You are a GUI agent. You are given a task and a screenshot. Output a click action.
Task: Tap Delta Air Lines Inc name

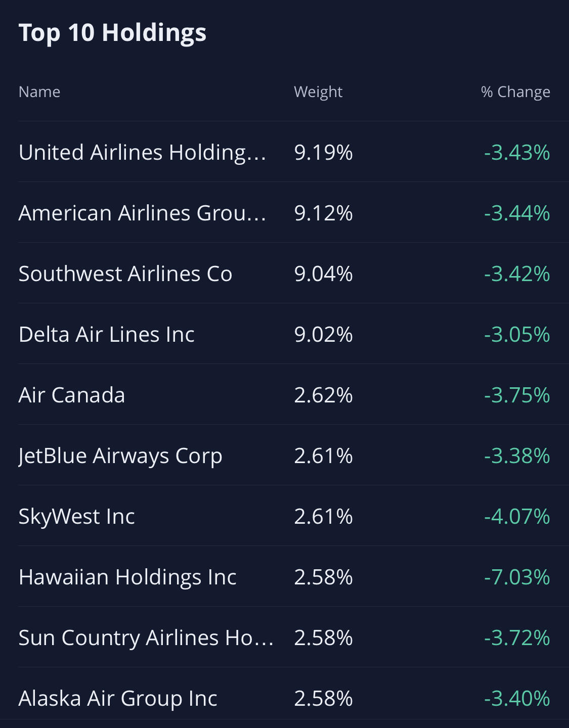(107, 334)
